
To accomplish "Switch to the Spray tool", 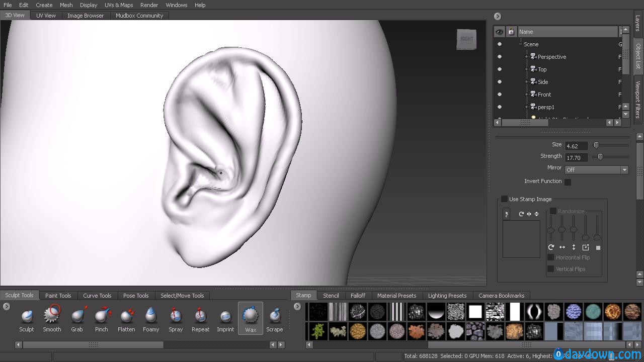I will point(176,319).
